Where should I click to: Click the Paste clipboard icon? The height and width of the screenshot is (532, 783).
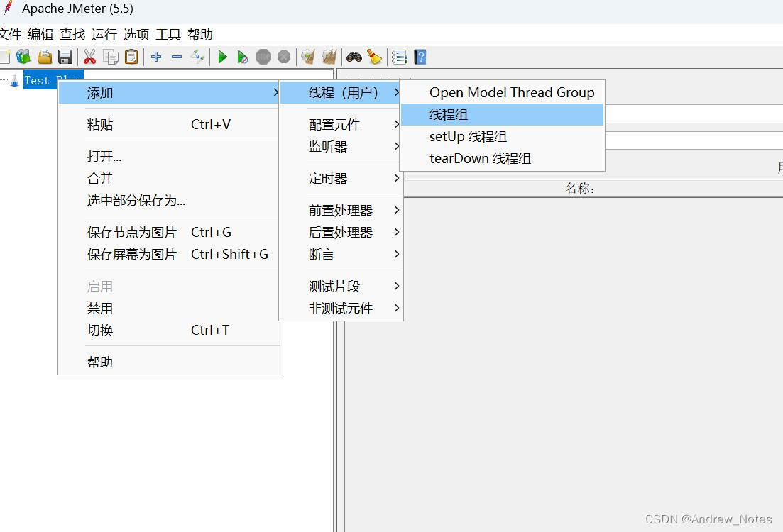[x=131, y=57]
